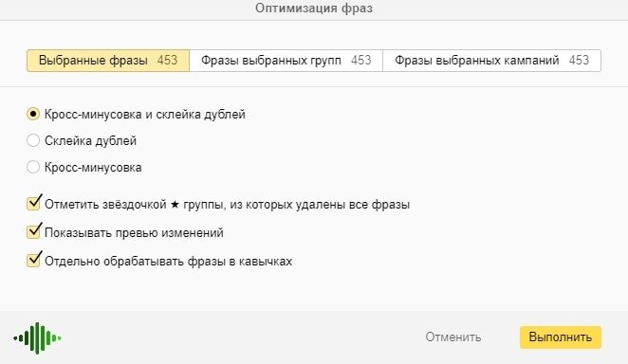628x364 pixels.
Task: Select the Фразы выбранных кампаний tab
Action: (x=491, y=61)
